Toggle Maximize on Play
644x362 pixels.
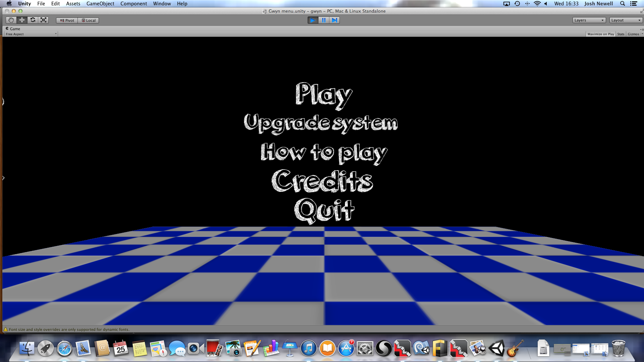pos(600,34)
